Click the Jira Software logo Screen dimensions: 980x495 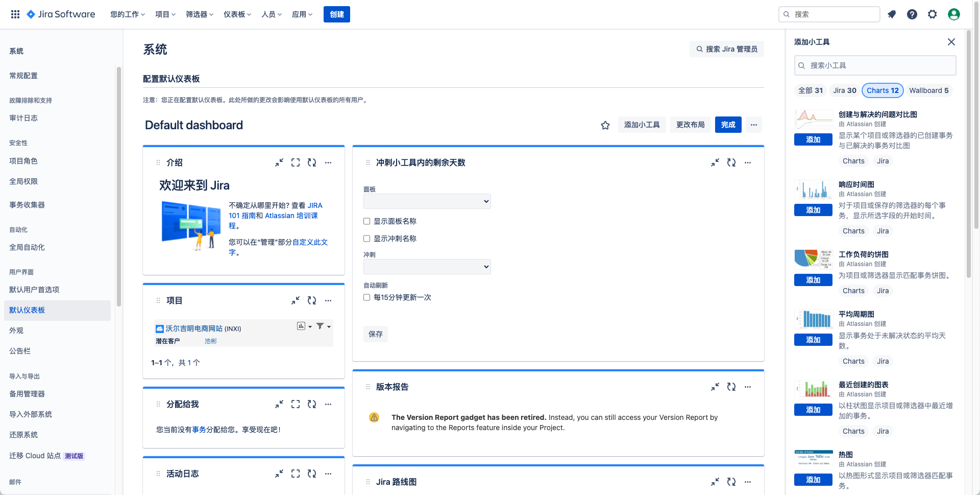[x=61, y=14]
